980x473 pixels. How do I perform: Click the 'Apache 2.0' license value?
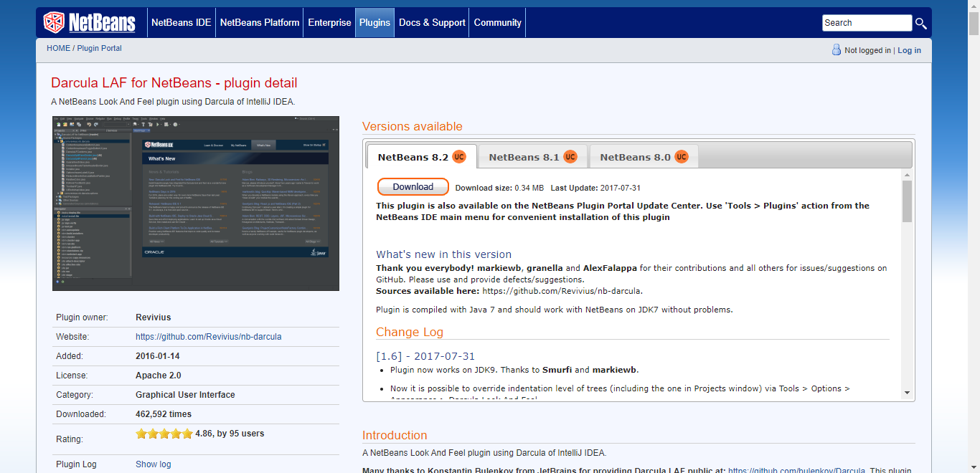[159, 376]
